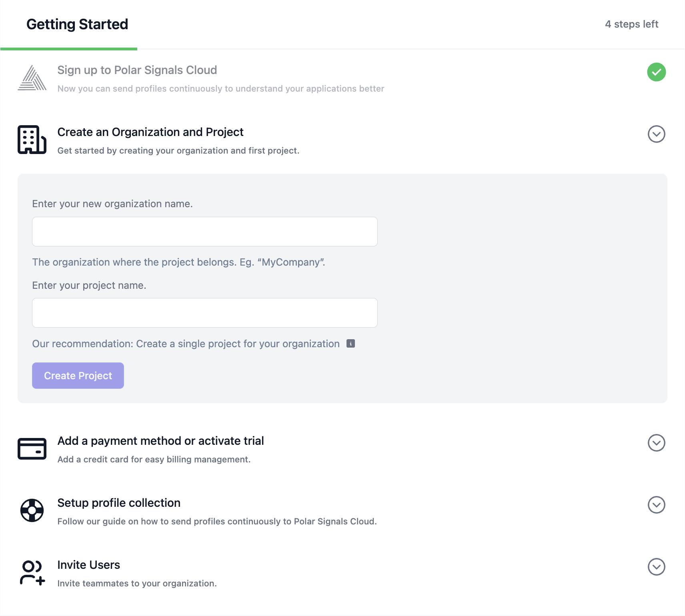The width and height of the screenshot is (685, 616).
Task: Click the add-user plus icon beside Invite Users
Action: [x=40, y=580]
